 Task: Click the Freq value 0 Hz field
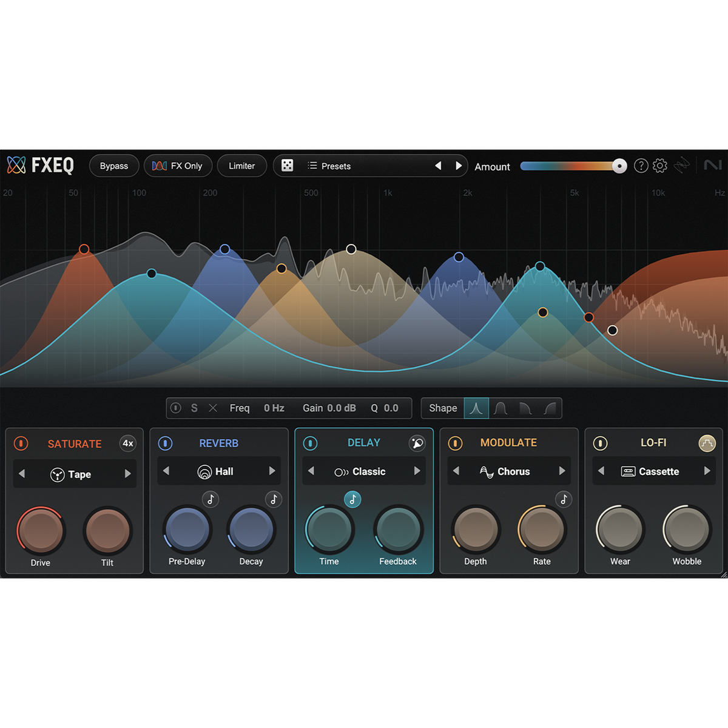(274, 408)
